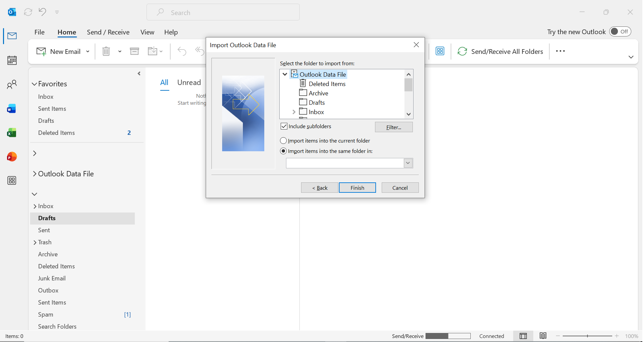This screenshot has height=342, width=644.
Task: Click the Reply arrow icon in ribbon
Action: (182, 51)
